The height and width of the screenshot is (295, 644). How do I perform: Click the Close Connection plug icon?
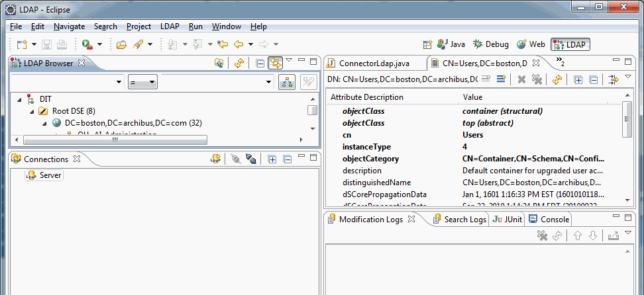[251, 159]
